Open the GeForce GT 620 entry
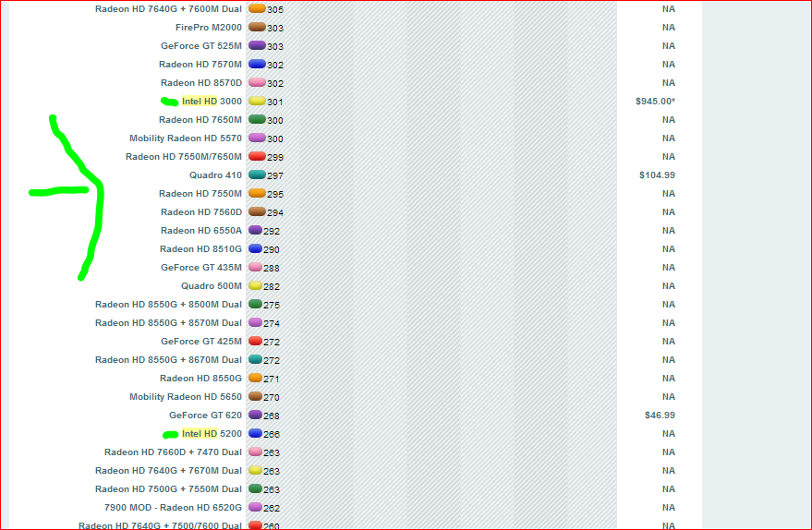 (x=205, y=416)
